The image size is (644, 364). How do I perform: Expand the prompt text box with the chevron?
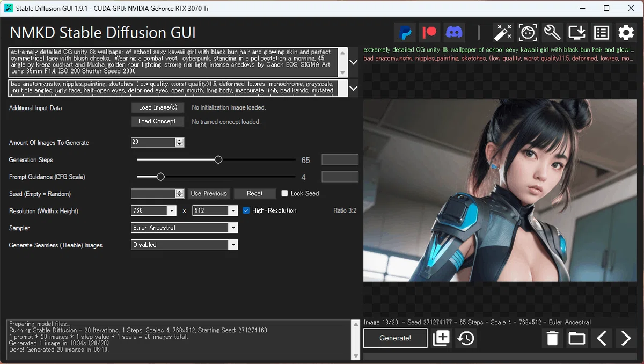click(x=354, y=62)
